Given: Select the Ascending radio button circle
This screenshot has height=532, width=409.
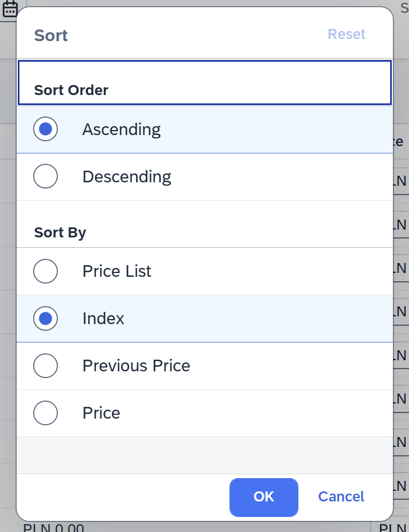Looking at the screenshot, I should (46, 130).
